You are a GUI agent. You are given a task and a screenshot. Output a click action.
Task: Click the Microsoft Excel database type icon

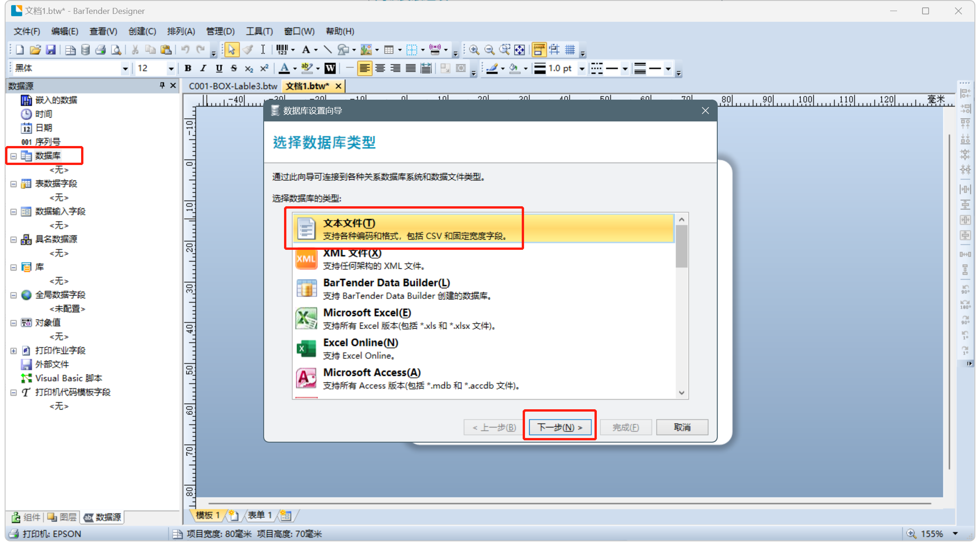(x=306, y=319)
